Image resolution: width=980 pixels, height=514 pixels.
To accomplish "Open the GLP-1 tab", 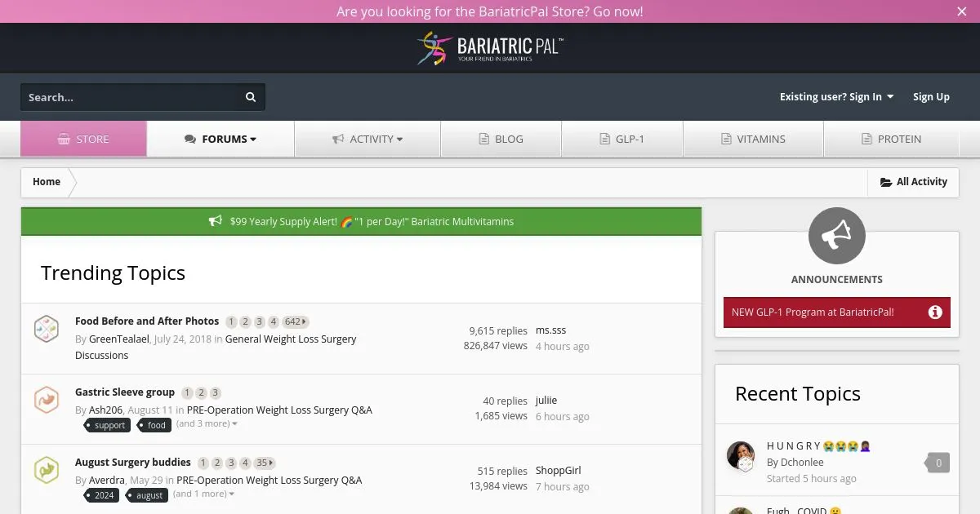I will click(622, 139).
